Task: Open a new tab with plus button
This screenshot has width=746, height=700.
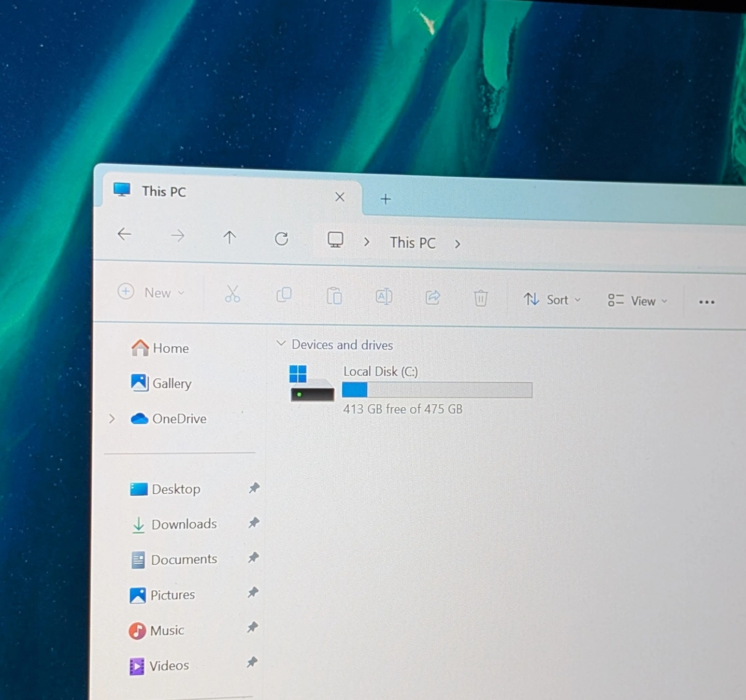Action: (385, 199)
